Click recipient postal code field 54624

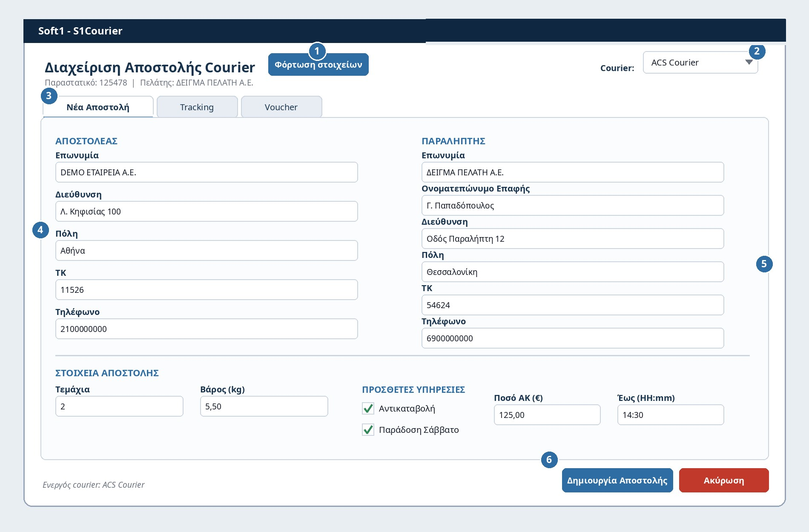tap(573, 305)
